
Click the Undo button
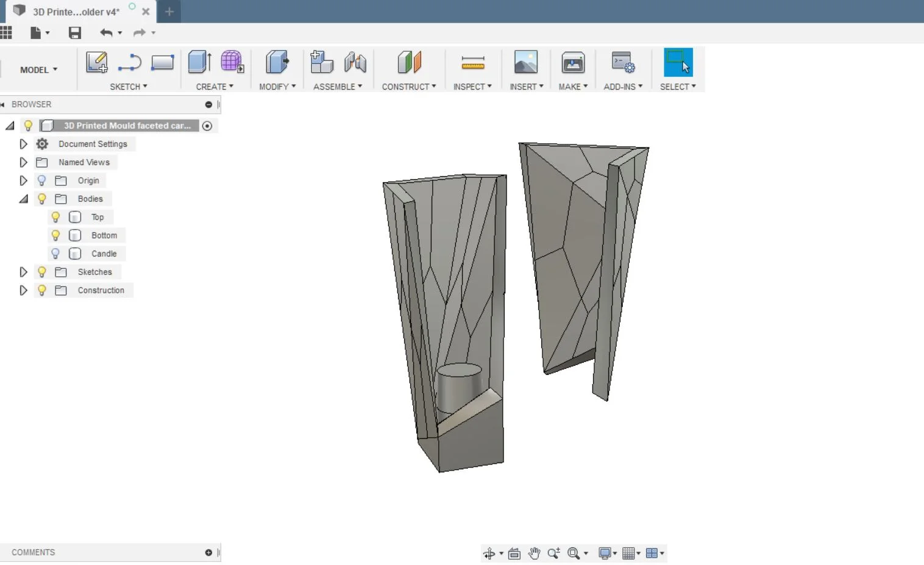click(107, 33)
